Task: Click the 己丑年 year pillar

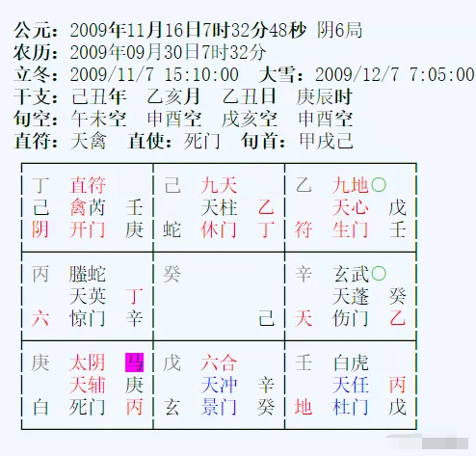Action: [x=98, y=96]
